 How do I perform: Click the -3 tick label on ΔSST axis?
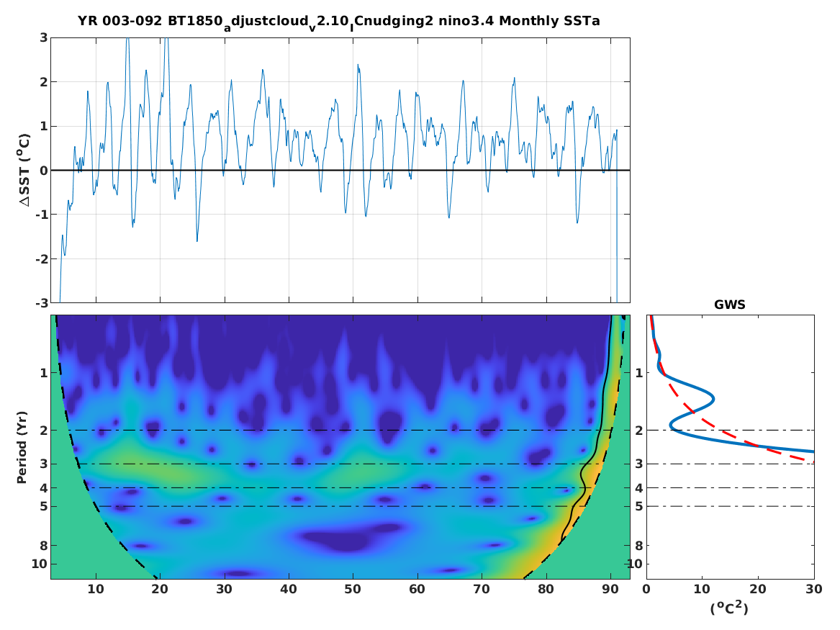click(42, 303)
